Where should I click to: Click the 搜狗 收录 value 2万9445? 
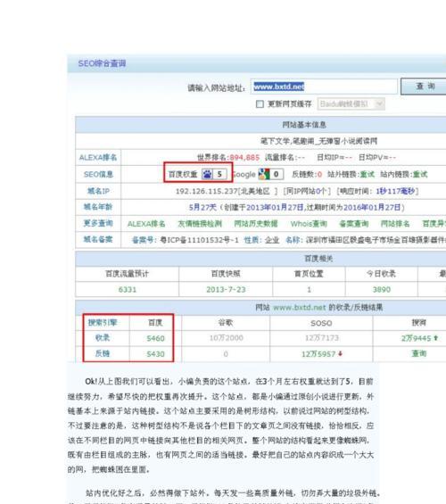pos(416,338)
